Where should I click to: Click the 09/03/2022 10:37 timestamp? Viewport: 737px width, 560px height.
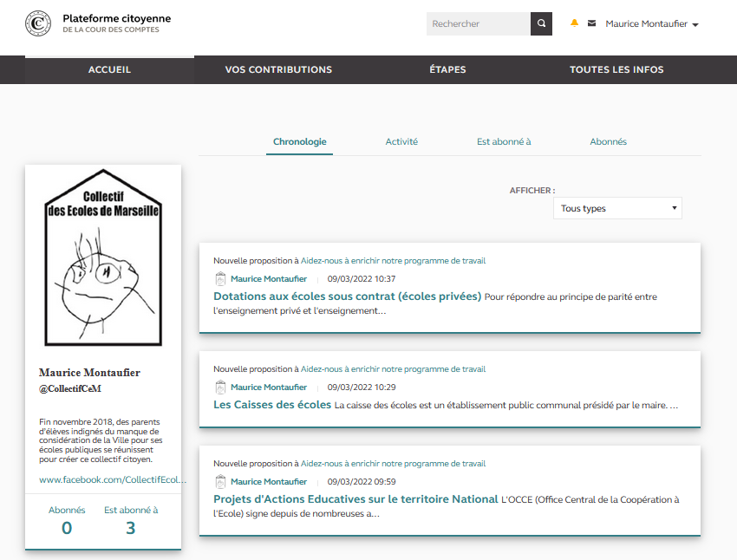[362, 279]
